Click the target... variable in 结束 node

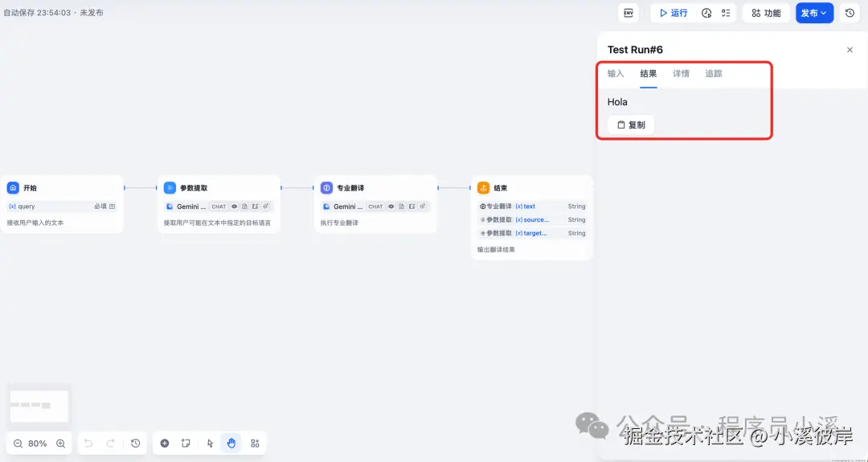531,233
